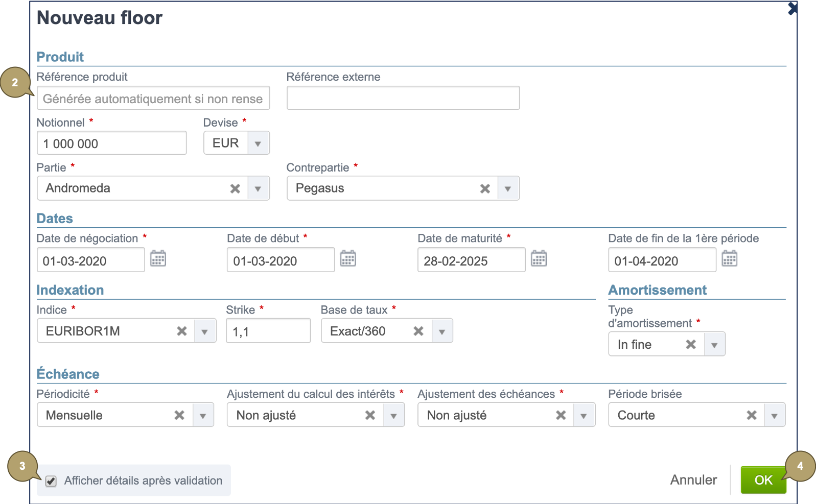This screenshot has height=504, width=816.
Task: Open calendar for Date de maturité
Action: 539,259
